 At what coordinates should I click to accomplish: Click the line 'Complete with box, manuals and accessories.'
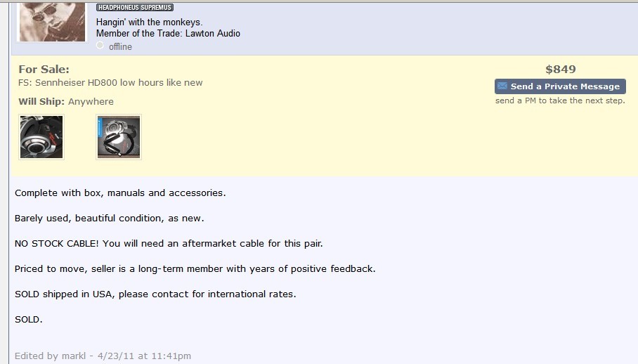120,193
